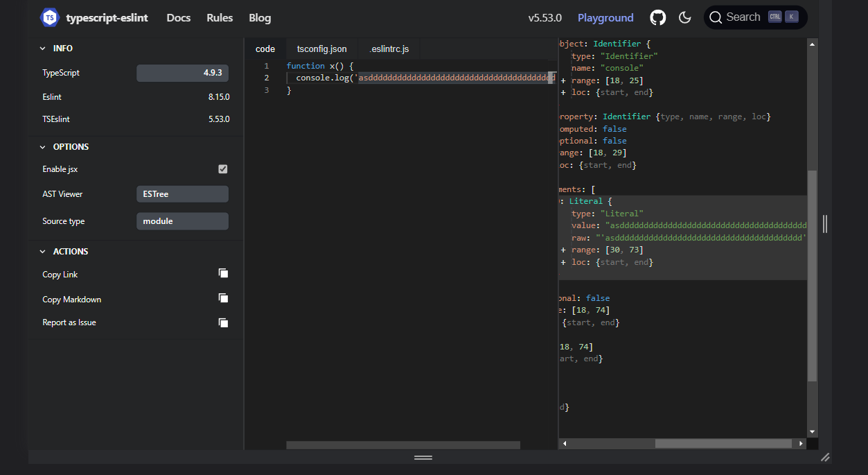Open the Source type module dropdown

(182, 221)
